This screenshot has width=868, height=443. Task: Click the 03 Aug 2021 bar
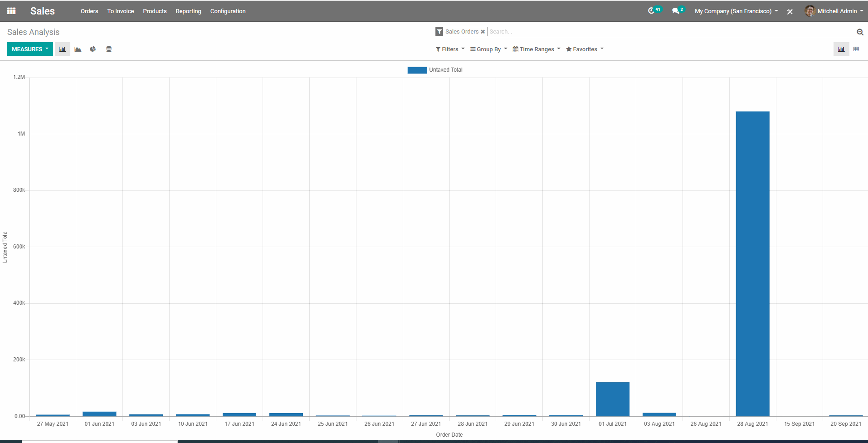coord(659,414)
